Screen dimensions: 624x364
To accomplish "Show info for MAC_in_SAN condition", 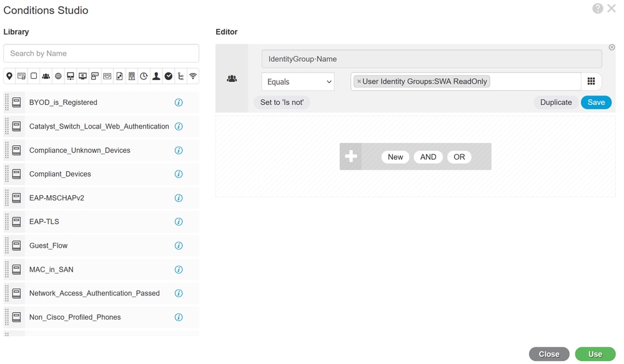I will coord(179,270).
